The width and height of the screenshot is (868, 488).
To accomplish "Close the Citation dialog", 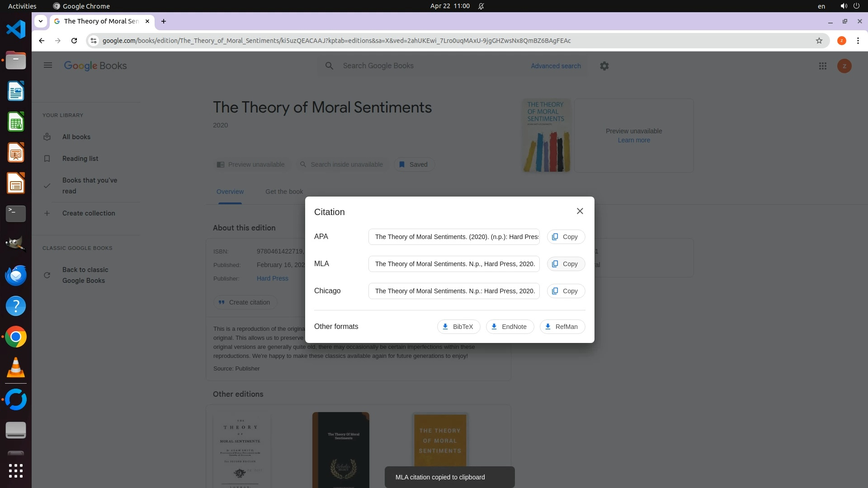I will click(x=580, y=211).
